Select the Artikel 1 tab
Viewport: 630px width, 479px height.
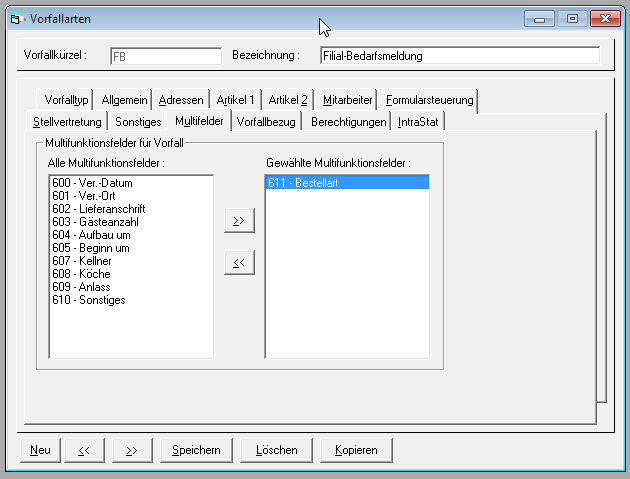tap(235, 100)
